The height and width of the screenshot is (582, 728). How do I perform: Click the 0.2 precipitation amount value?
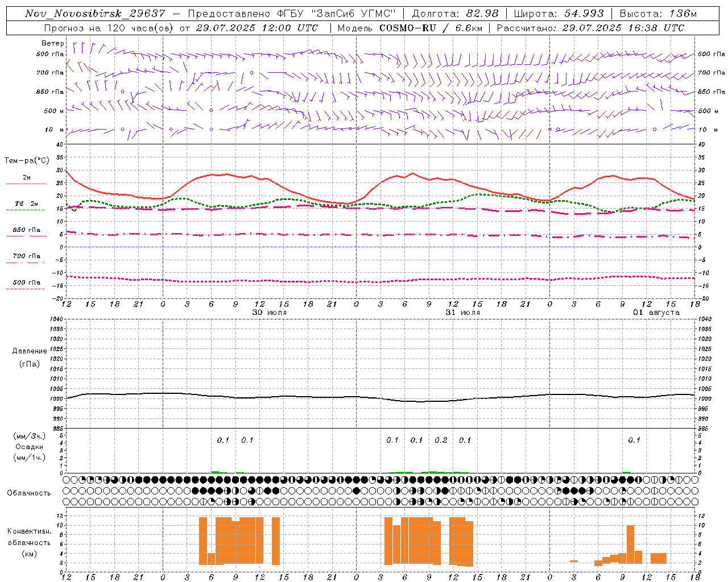tap(441, 440)
